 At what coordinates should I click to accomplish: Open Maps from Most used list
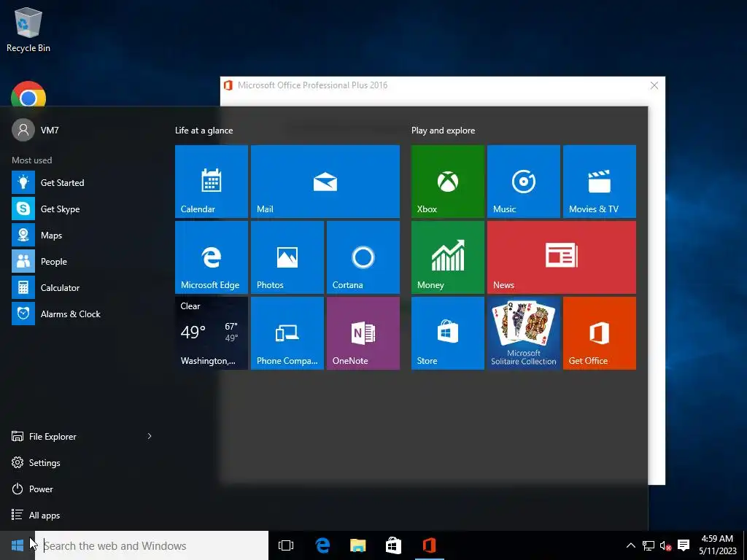pyautogui.click(x=81, y=236)
